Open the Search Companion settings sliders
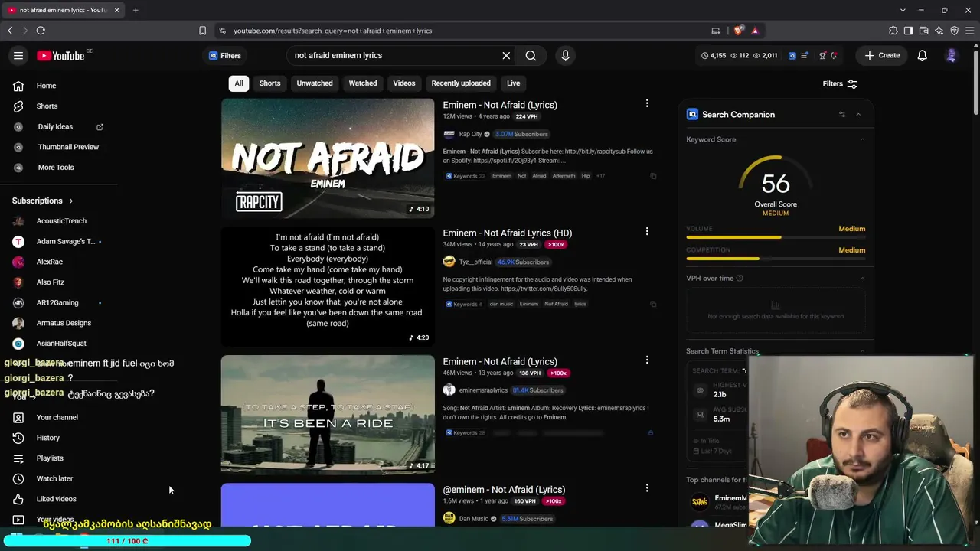Viewport: 980px width, 551px height. click(841, 115)
